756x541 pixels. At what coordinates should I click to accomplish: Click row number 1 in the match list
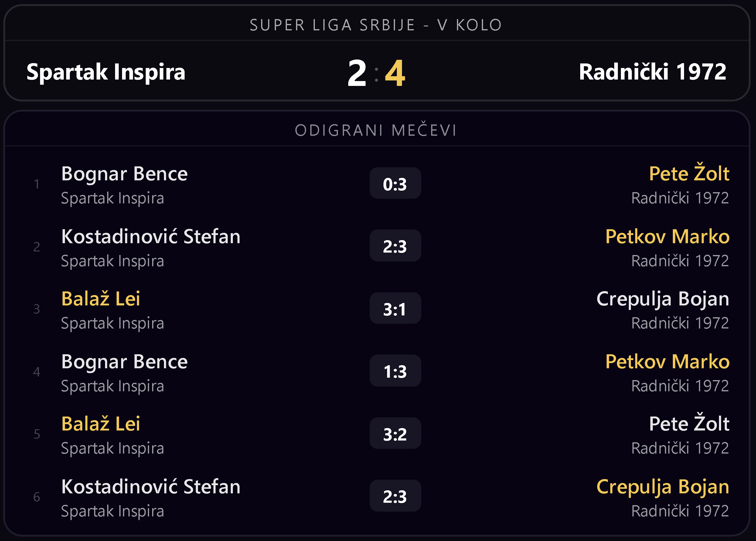pyautogui.click(x=37, y=184)
